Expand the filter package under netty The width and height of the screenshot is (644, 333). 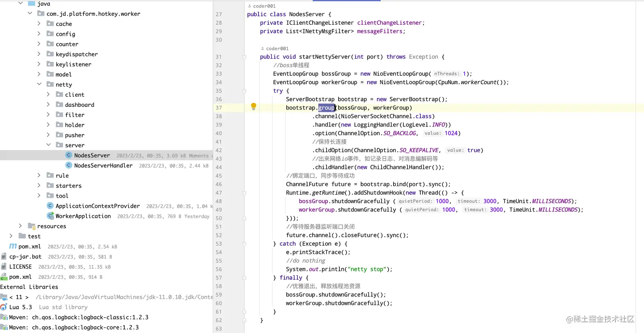click(x=49, y=115)
